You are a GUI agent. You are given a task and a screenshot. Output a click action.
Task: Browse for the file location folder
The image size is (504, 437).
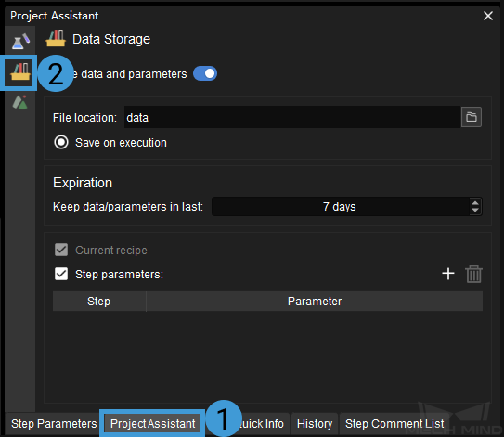pos(472,117)
